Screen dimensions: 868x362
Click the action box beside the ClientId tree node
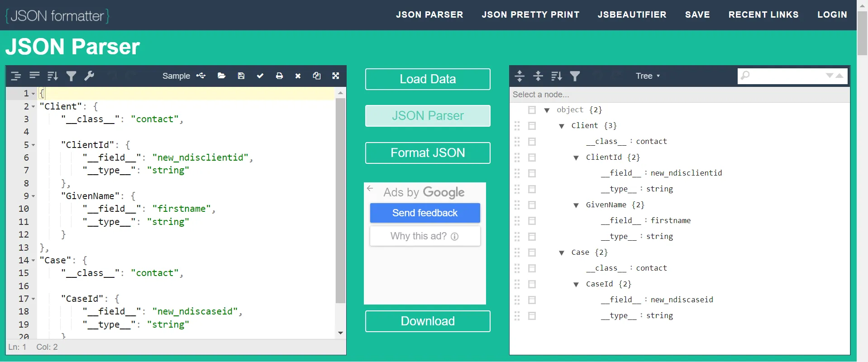pos(532,157)
